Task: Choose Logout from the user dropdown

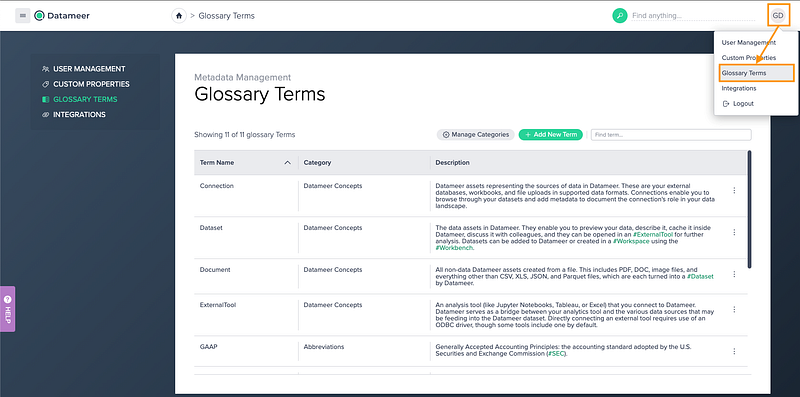Action: (738, 104)
